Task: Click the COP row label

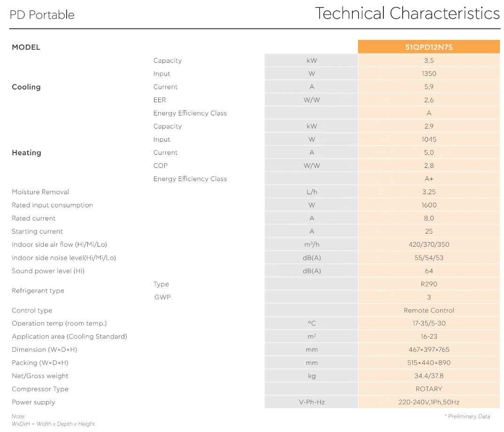Action: (x=160, y=166)
